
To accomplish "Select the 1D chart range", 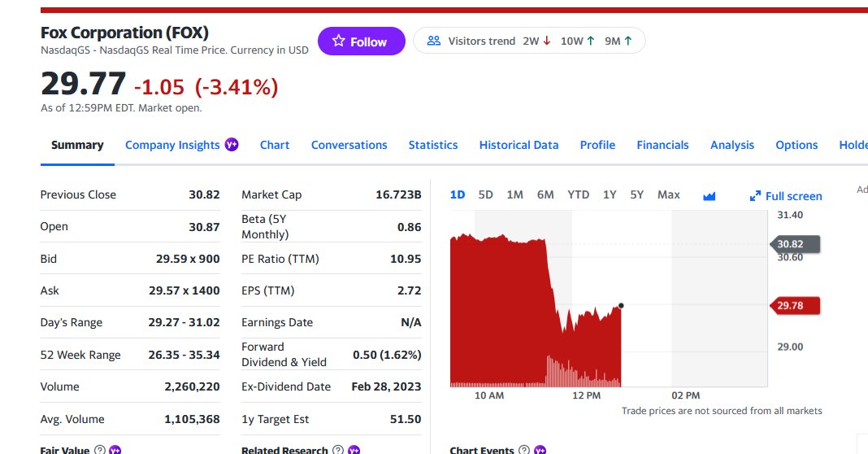I will coord(458,194).
